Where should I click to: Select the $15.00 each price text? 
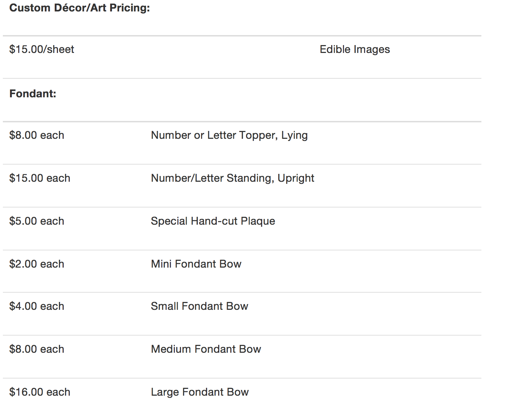pos(40,178)
